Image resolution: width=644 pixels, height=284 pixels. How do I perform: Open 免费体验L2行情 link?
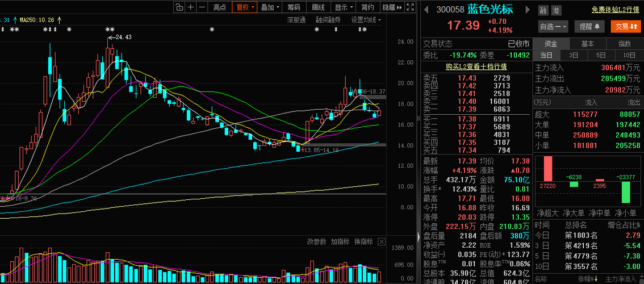(x=615, y=10)
